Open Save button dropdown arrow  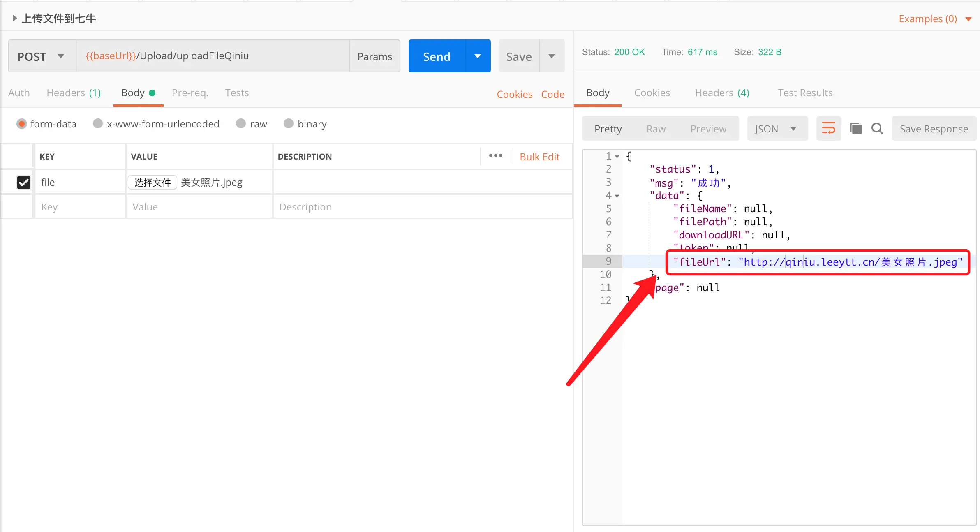[x=552, y=56]
